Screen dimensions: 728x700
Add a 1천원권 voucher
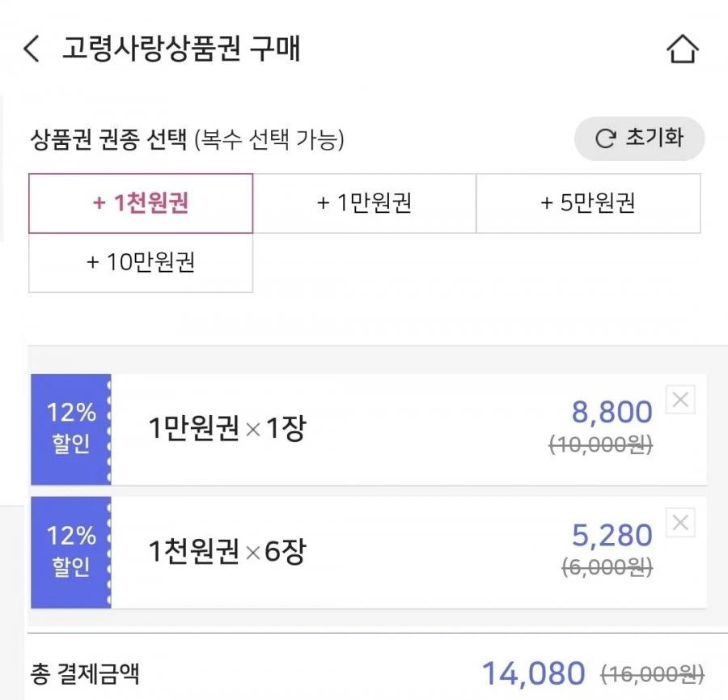(x=141, y=203)
